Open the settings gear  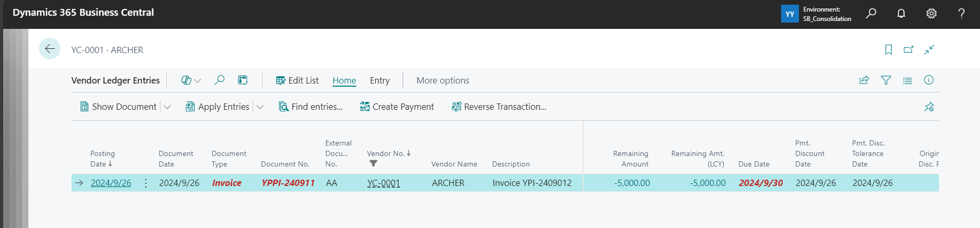coord(931,13)
